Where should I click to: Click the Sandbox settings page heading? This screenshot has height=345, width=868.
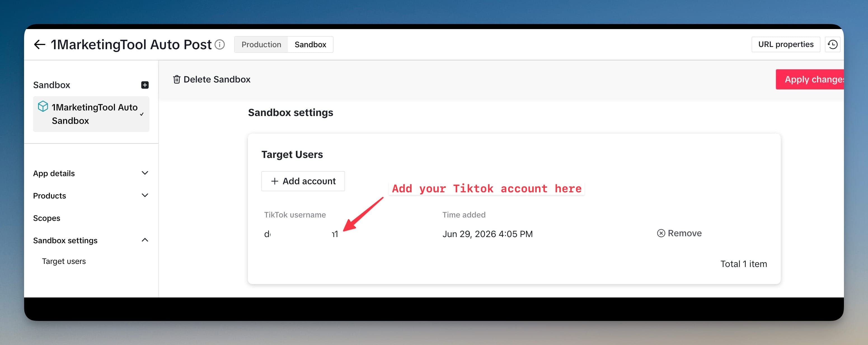[x=290, y=112]
